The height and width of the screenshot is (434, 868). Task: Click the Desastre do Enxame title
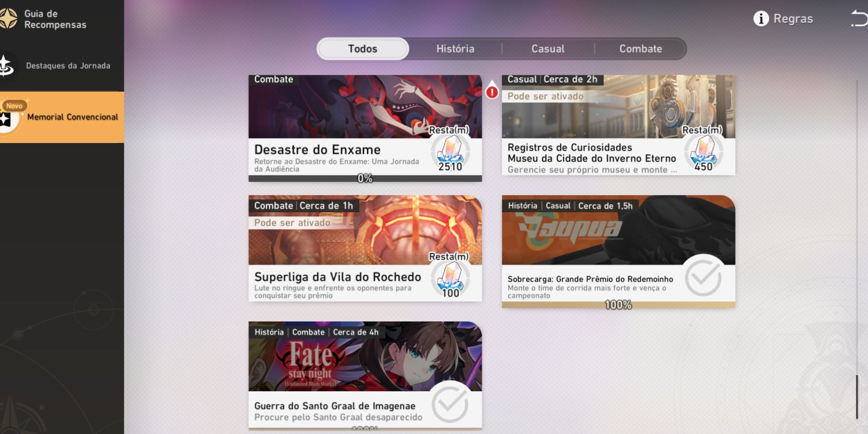(x=317, y=149)
